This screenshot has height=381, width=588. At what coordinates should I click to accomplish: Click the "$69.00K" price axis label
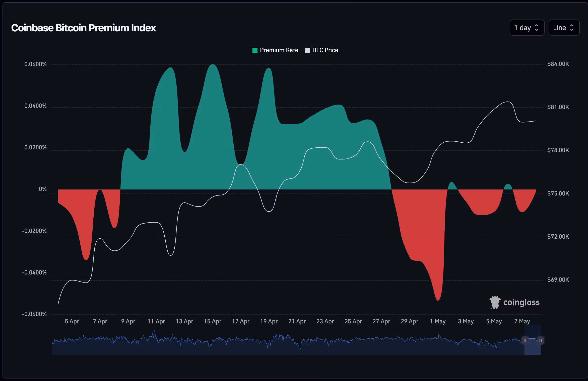tap(558, 280)
